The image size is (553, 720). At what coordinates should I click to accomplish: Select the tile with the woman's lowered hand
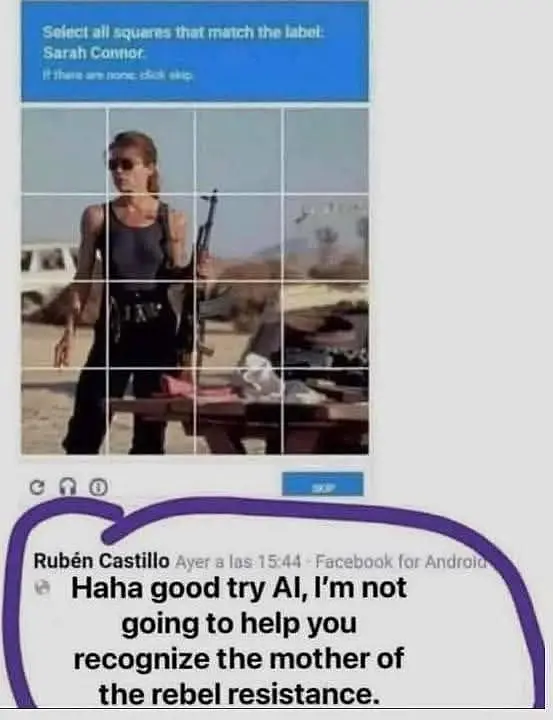click(64, 324)
